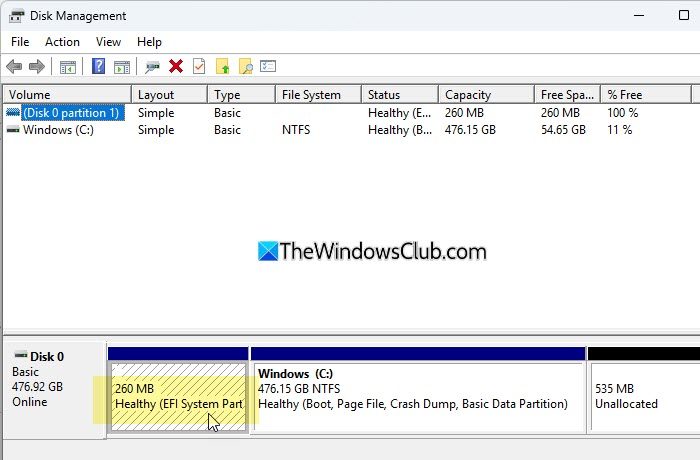700x460 pixels.
Task: Sort by the Layout column header
Action: (x=169, y=95)
